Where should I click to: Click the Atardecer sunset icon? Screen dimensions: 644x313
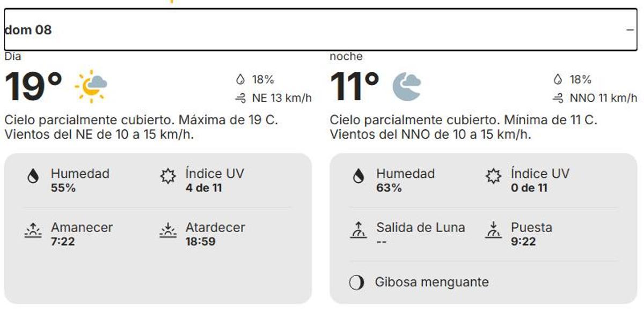pos(168,230)
